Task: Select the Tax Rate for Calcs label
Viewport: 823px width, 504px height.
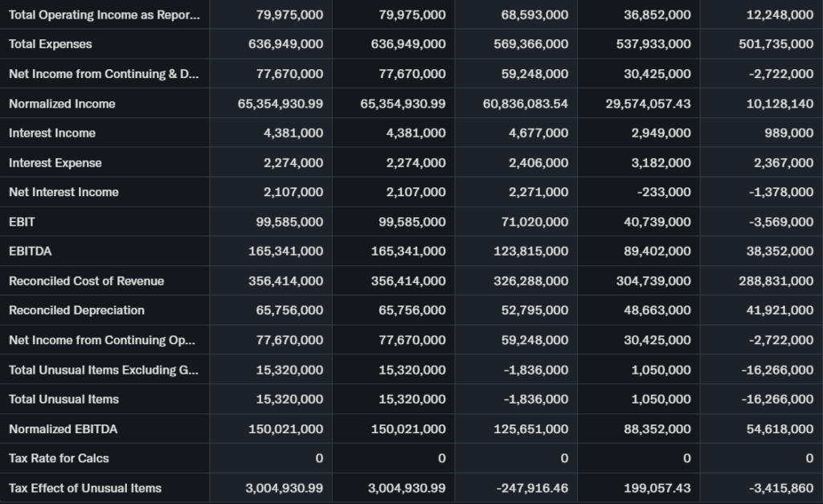Action: coord(59,458)
